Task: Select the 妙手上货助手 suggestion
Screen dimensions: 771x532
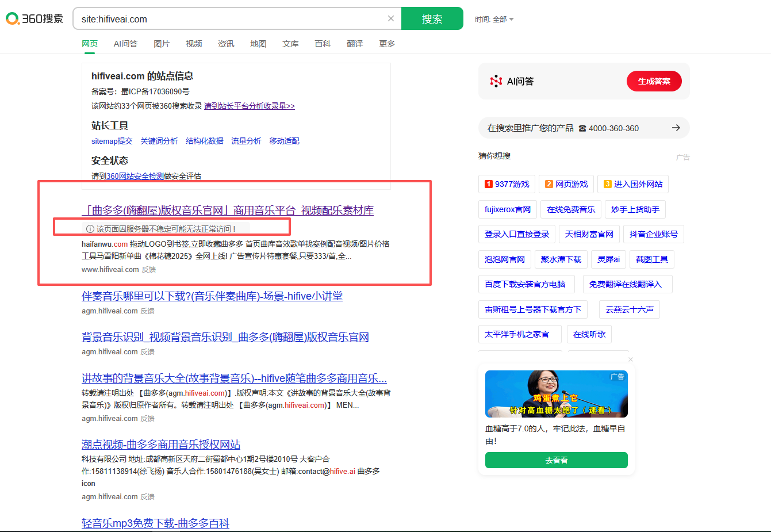Action: pos(635,209)
